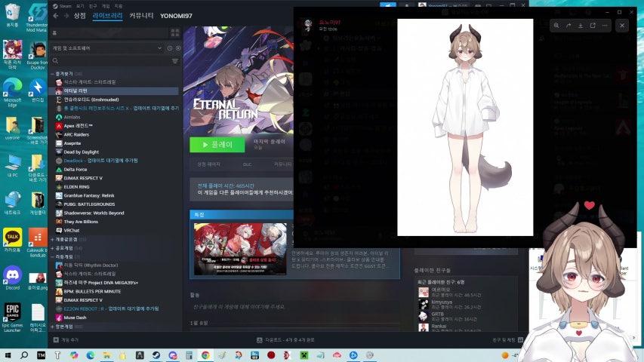Open the YONOMI97 profile tab

tap(176, 16)
